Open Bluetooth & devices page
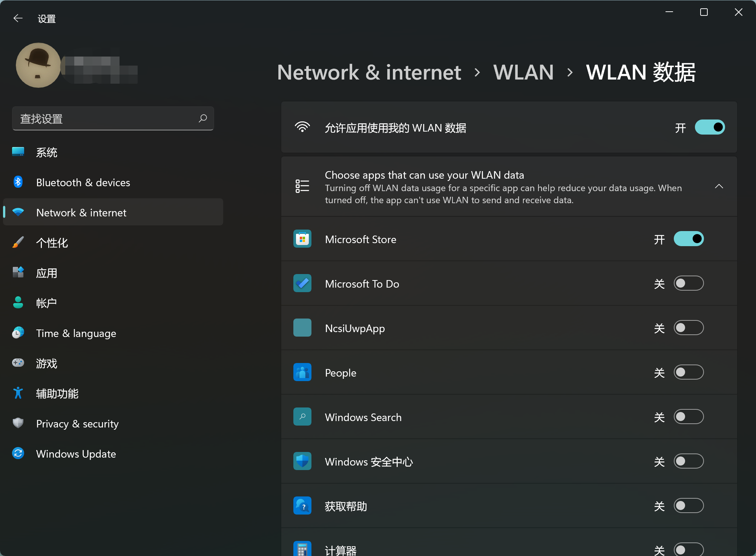This screenshot has width=756, height=556. click(x=113, y=182)
